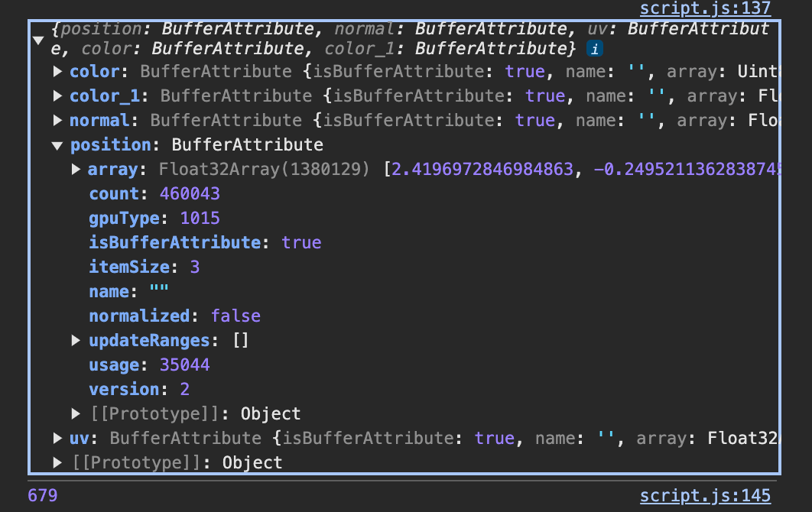The height and width of the screenshot is (512, 812).
Task: Expand the outer [[Prototype]] Object entry
Action: click(x=57, y=462)
